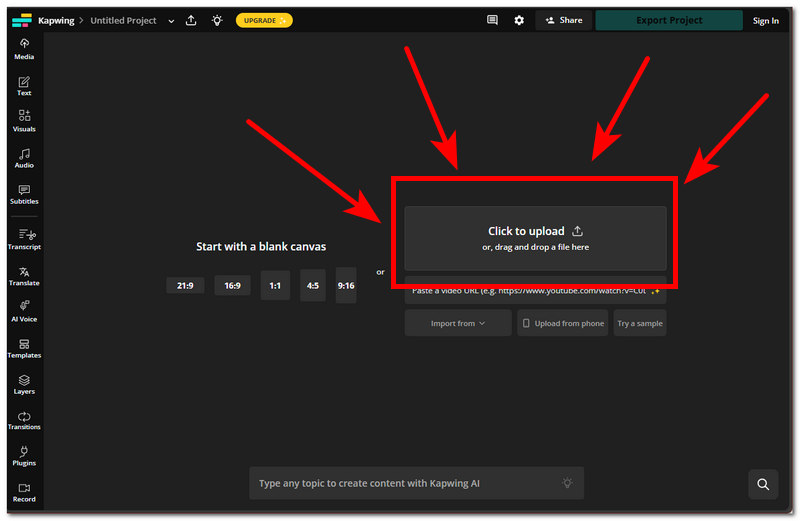Open the Import from dropdown
800x521 pixels.
(x=458, y=323)
